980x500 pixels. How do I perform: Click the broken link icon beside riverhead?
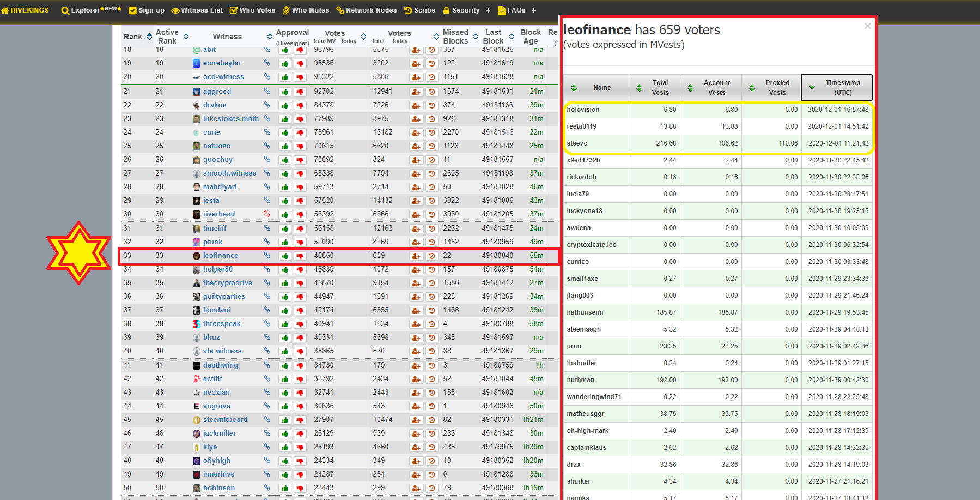click(x=267, y=214)
